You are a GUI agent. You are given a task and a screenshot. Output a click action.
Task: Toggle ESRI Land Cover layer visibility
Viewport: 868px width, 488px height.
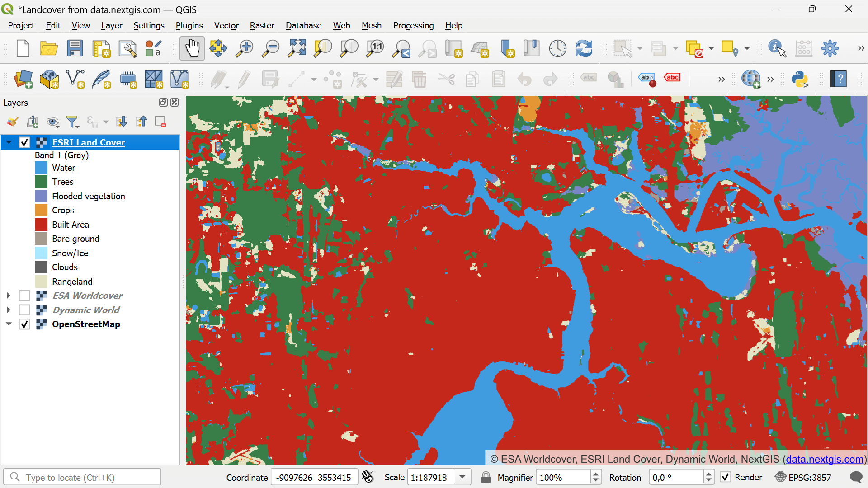24,142
